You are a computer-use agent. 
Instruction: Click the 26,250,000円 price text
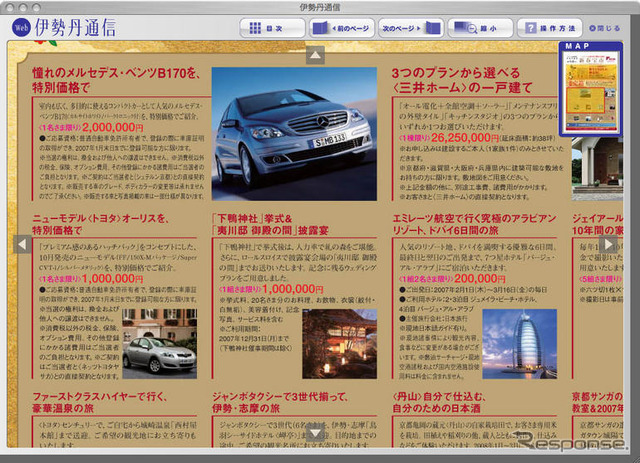tap(465, 138)
